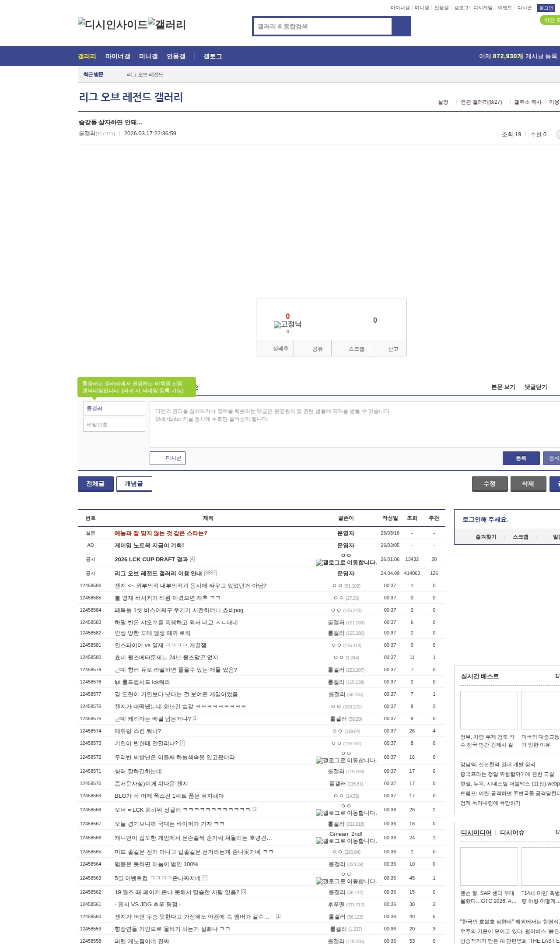
Task: Click the gray 삭제 button
Action: point(528,484)
